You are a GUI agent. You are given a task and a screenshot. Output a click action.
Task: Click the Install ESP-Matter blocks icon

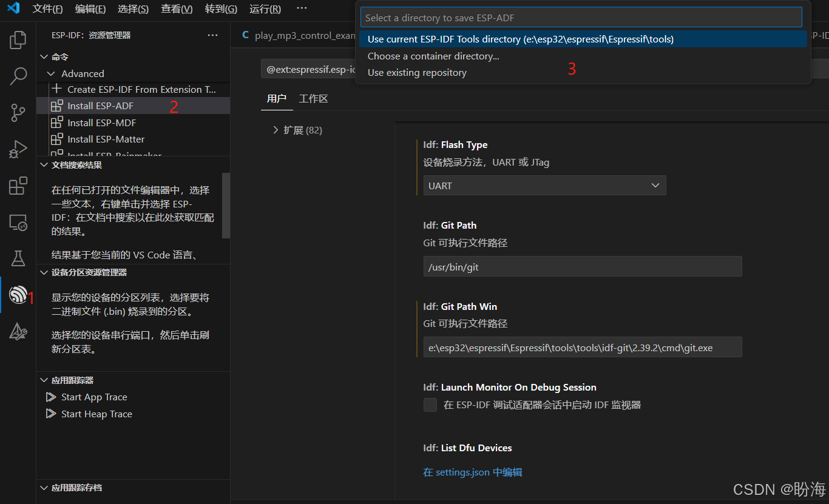(x=57, y=139)
